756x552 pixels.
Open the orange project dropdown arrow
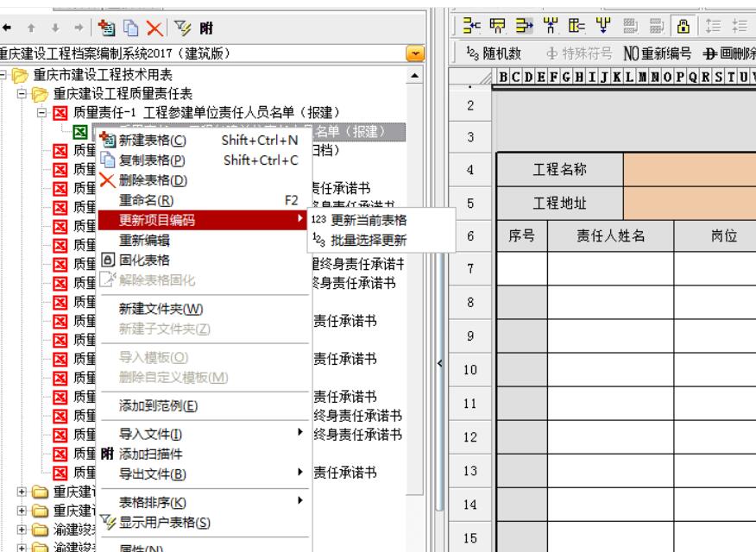415,54
